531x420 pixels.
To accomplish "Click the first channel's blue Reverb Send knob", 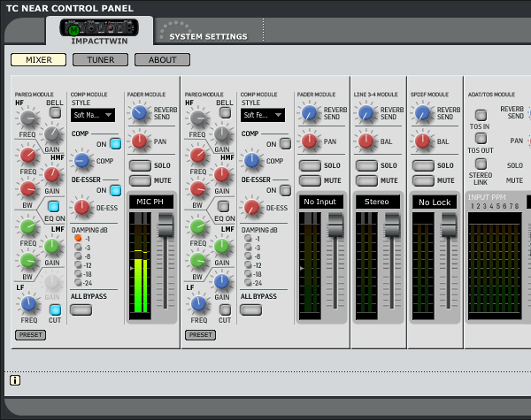I will [139, 113].
